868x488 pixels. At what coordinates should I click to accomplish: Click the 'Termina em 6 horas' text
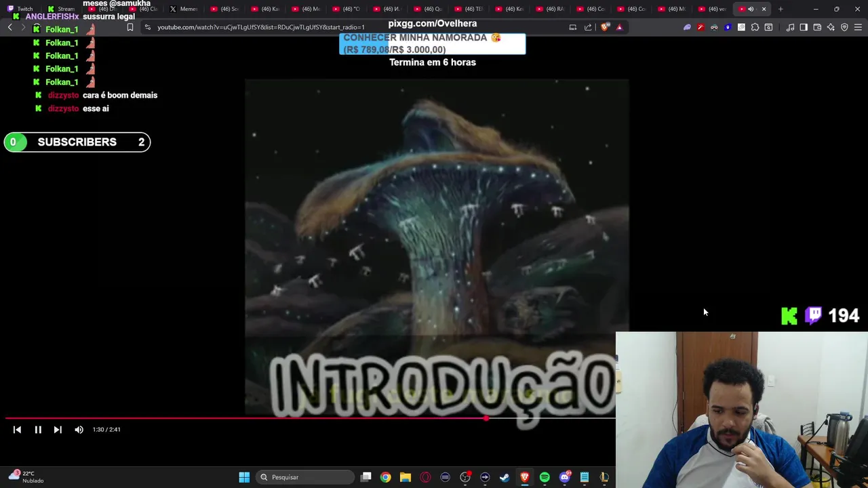[x=433, y=62]
